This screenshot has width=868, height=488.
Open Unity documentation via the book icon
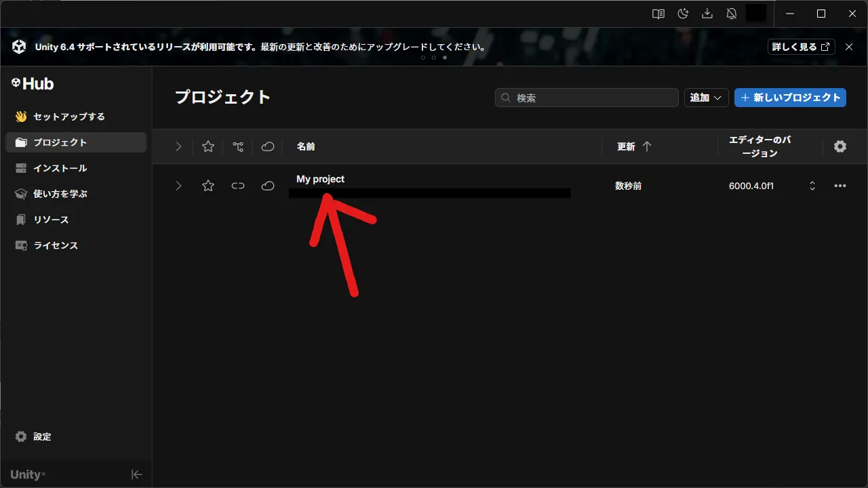(658, 13)
